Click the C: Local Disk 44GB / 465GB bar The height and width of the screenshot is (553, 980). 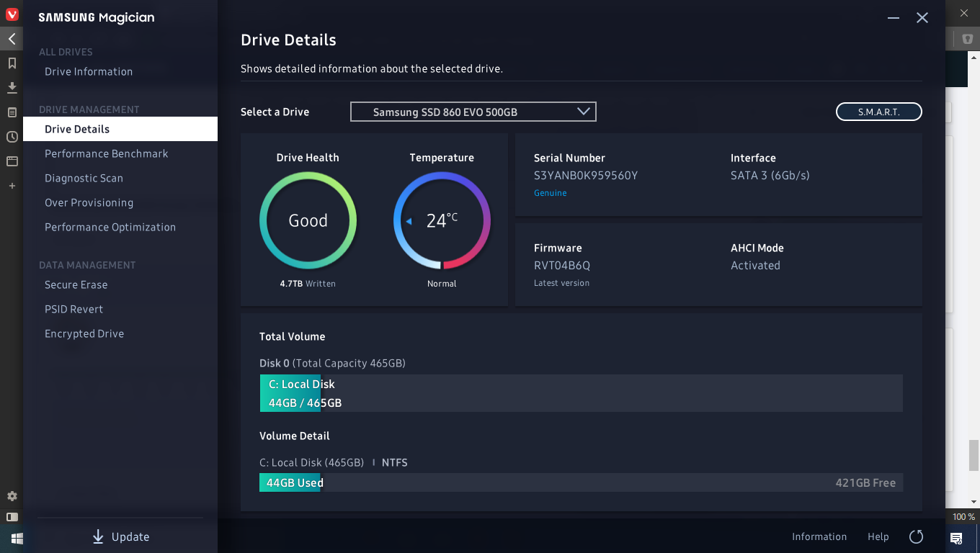pyautogui.click(x=581, y=393)
